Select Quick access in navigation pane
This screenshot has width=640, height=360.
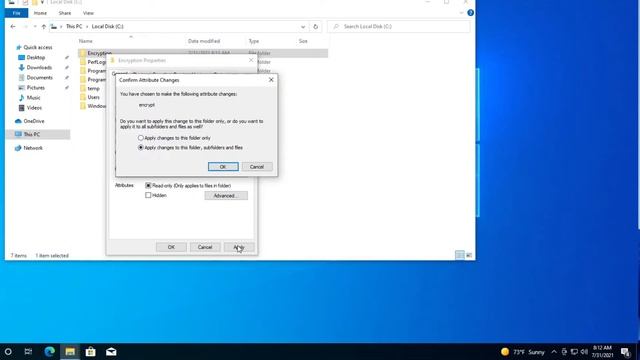38,47
